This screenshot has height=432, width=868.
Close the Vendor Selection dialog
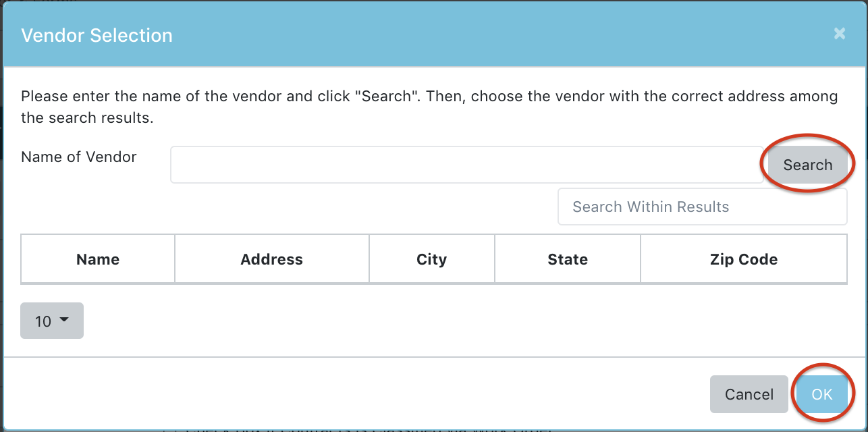[839, 34]
